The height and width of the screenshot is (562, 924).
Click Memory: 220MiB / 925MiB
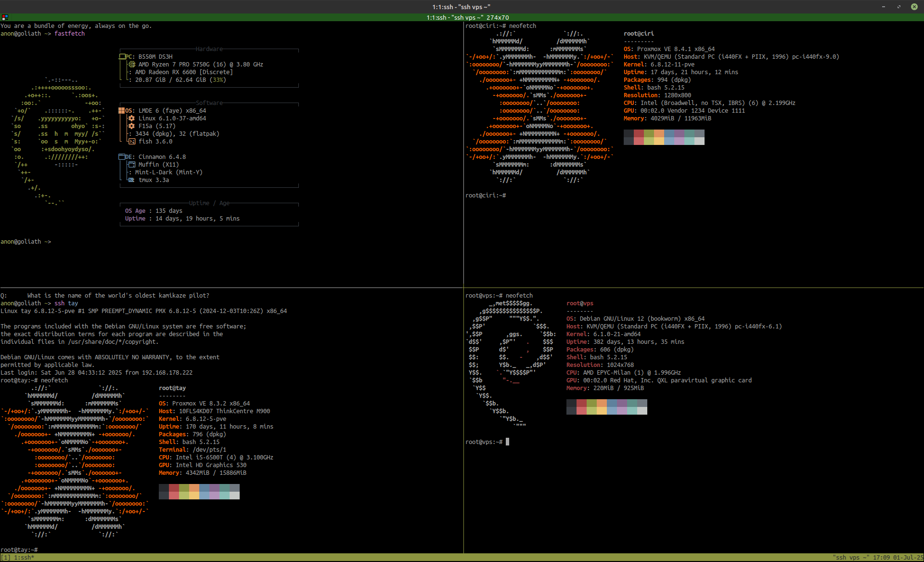(605, 388)
